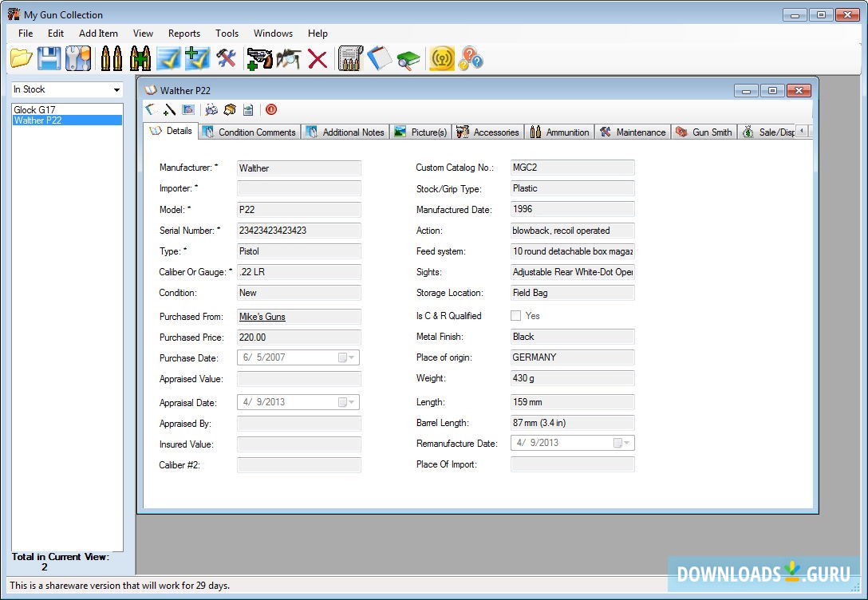Click the picture icon in Walther P22 toolbar
This screenshot has width=868, height=600.
(188, 109)
